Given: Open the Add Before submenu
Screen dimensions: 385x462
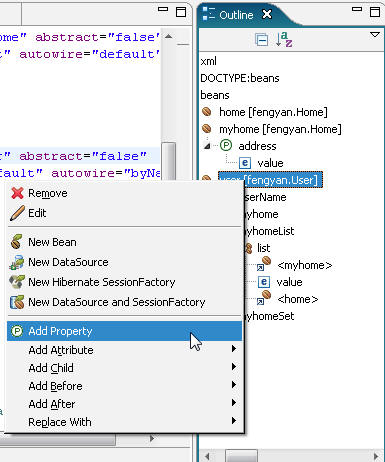Looking at the screenshot, I should click(x=124, y=386).
